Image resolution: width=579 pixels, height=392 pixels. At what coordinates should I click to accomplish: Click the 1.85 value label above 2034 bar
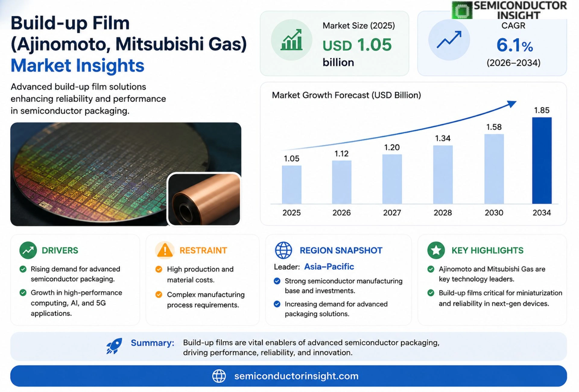click(542, 110)
